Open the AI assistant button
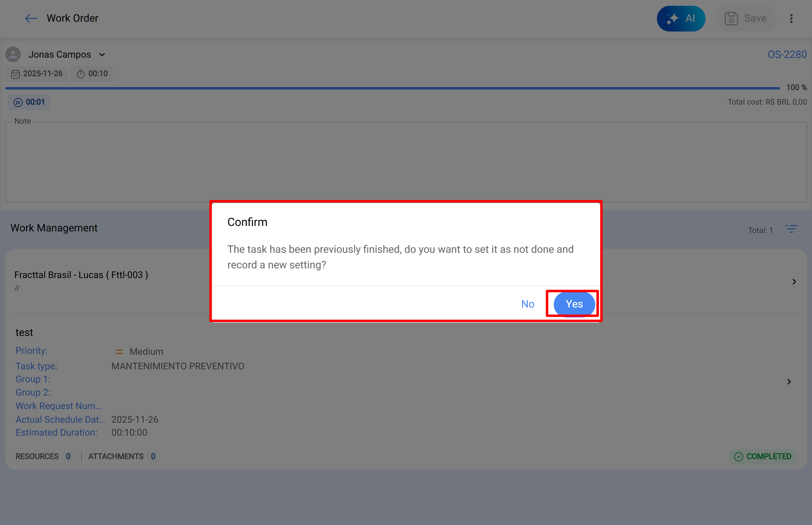The width and height of the screenshot is (812, 525). click(681, 18)
